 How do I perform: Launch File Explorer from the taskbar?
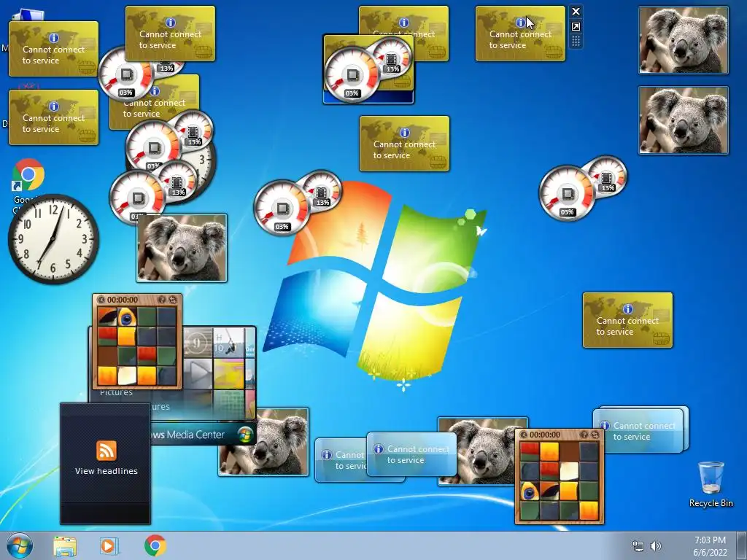tap(65, 546)
